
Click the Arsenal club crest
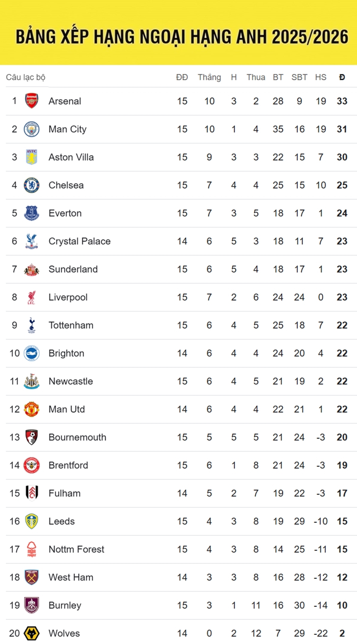point(32,101)
